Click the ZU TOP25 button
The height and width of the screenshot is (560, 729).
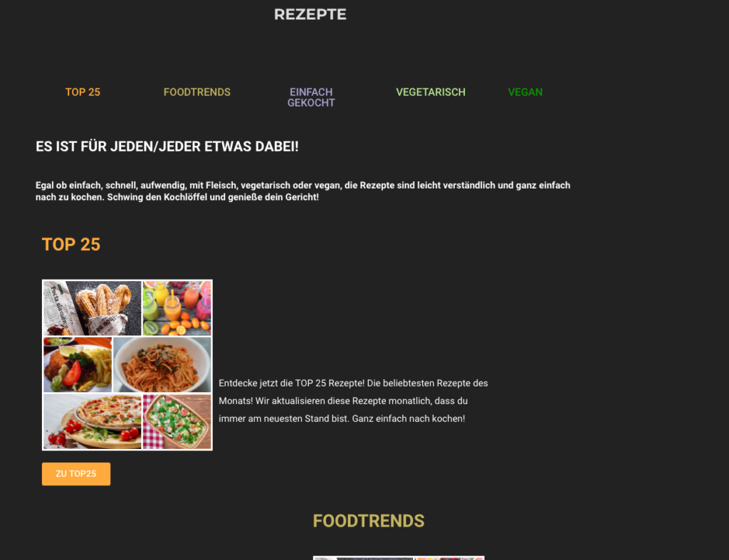click(76, 474)
